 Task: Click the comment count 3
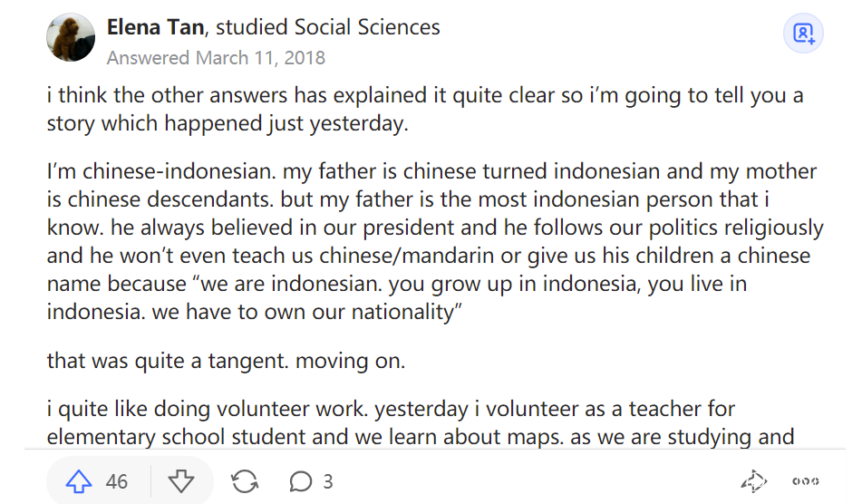(x=328, y=481)
